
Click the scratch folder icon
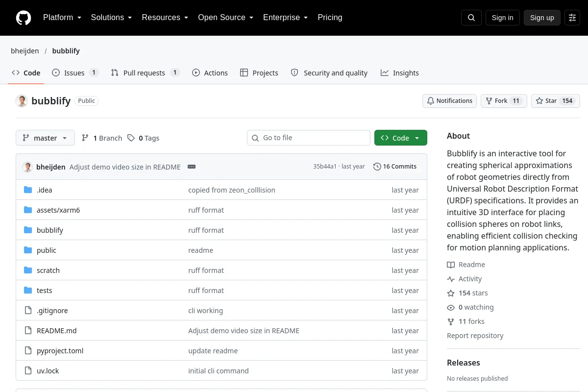pyautogui.click(x=28, y=270)
